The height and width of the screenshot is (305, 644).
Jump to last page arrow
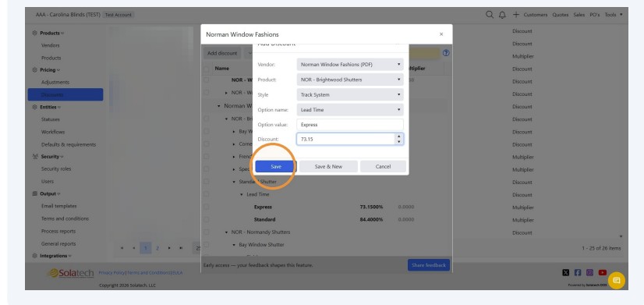point(181,248)
